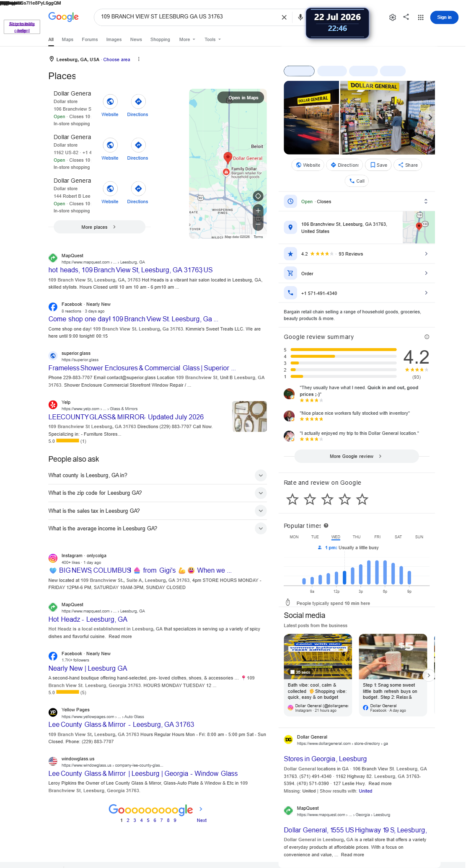Viewport: 471px width, 868px height.
Task: Open the phone number +1 571-491-4340 row
Action: [357, 293]
